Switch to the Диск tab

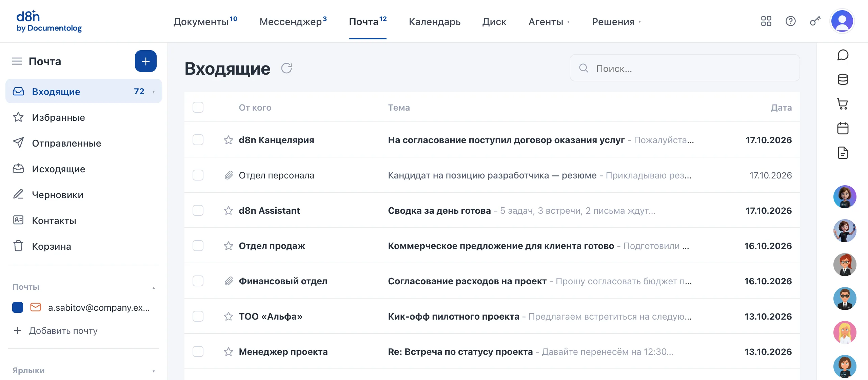[494, 22]
